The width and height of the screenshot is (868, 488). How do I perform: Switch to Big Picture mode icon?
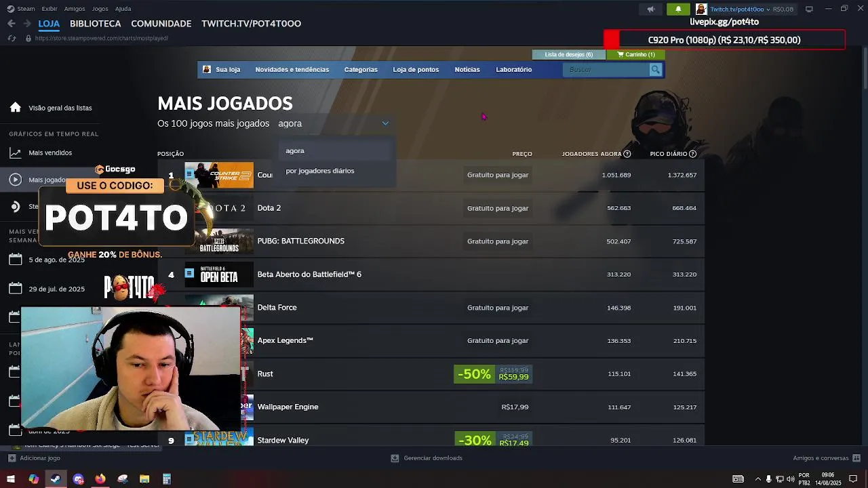[x=809, y=9]
